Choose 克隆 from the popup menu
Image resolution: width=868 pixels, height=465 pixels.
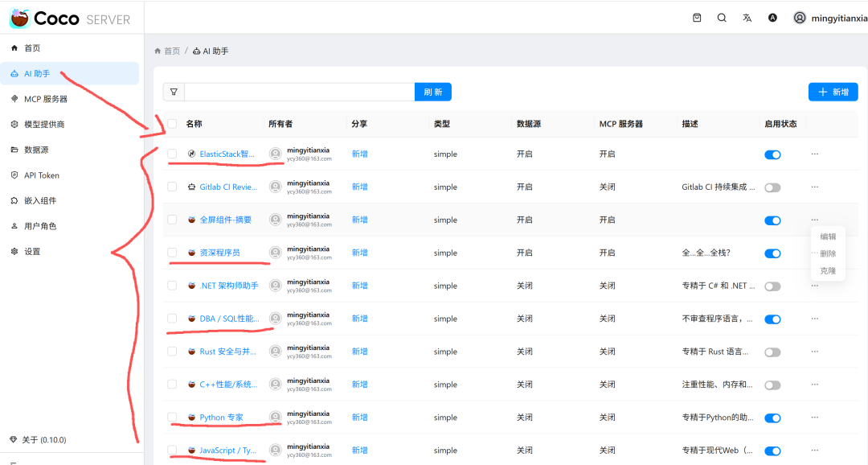(x=828, y=271)
